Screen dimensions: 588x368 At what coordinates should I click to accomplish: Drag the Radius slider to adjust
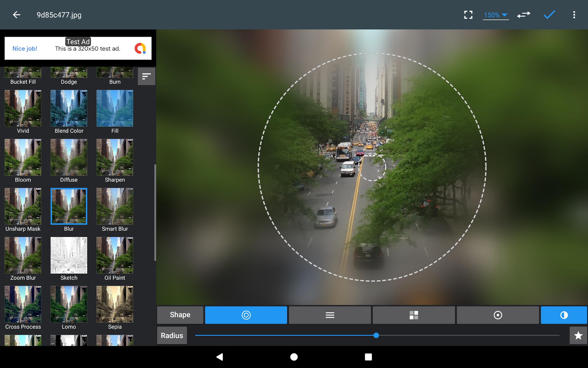click(x=377, y=335)
